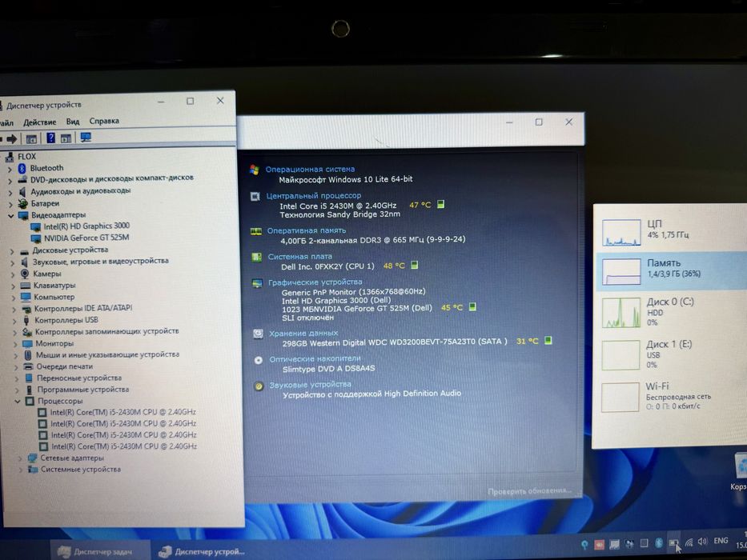
Task: Expand DVD-дисководы и дисководы компакт-дисков
Action: click(x=10, y=181)
